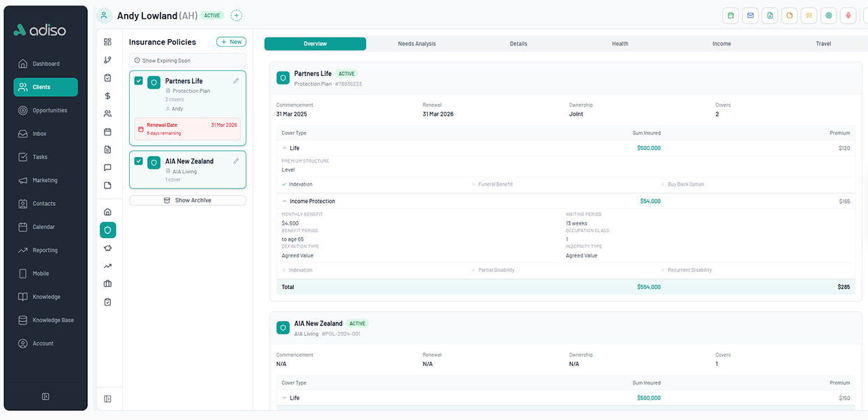Select the microphone recording icon

[848, 15]
